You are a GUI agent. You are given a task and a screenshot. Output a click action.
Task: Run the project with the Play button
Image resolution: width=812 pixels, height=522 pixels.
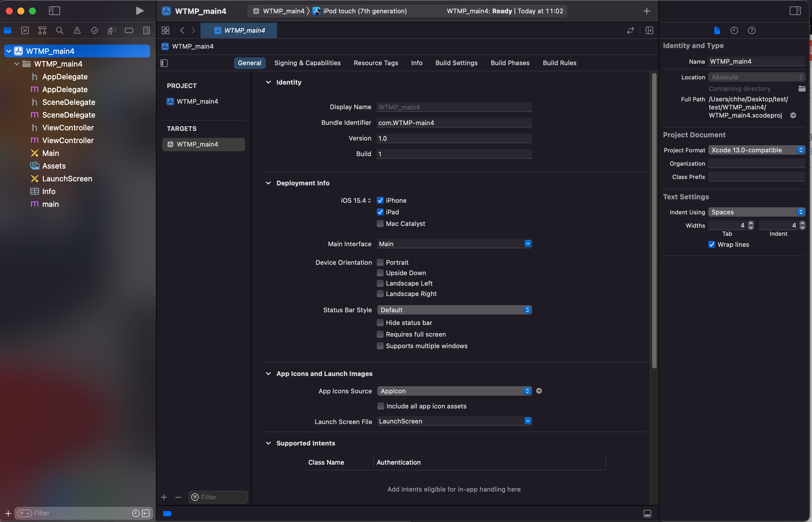[x=139, y=11]
